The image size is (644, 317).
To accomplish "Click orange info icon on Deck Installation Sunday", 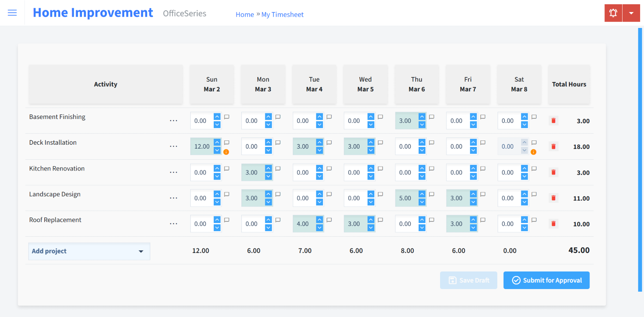I will [x=226, y=152].
